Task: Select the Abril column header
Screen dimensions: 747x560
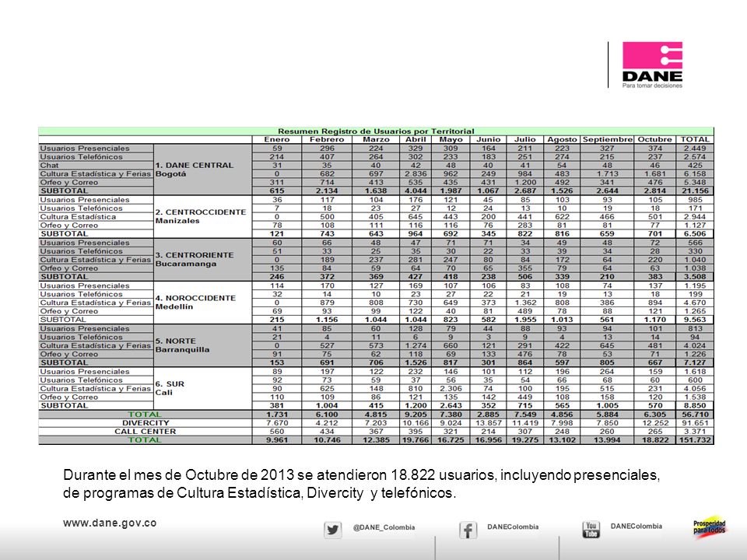Action: click(416, 139)
